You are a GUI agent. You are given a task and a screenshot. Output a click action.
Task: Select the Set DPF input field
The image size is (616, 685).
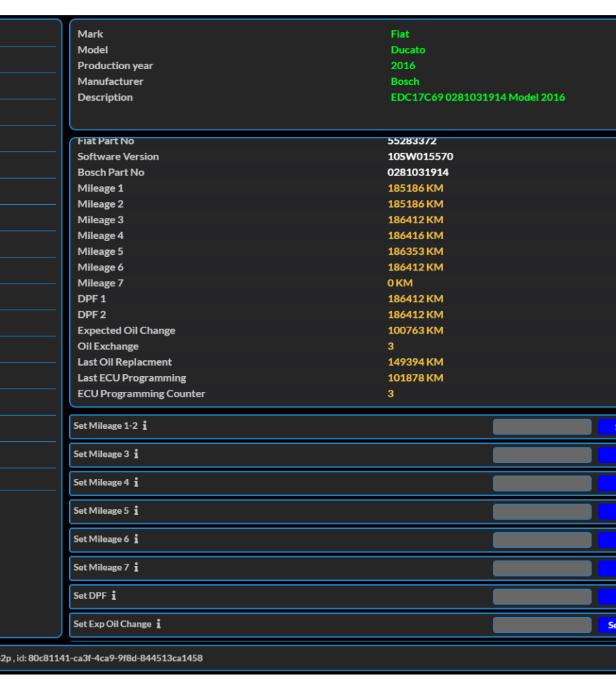541,597
